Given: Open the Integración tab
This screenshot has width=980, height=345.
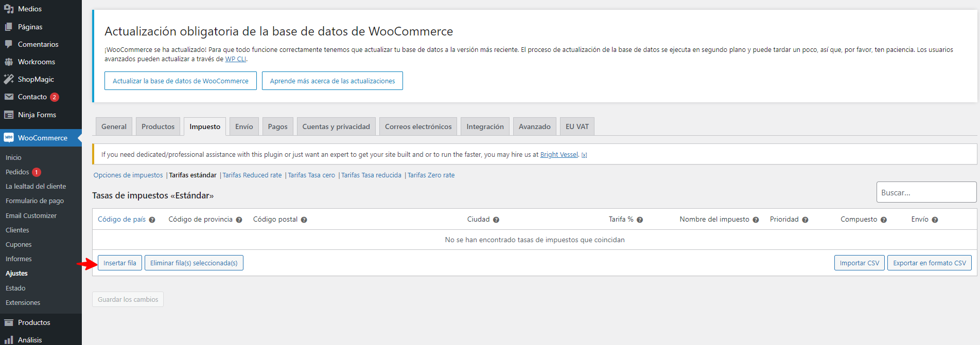Looking at the screenshot, I should 485,126.
